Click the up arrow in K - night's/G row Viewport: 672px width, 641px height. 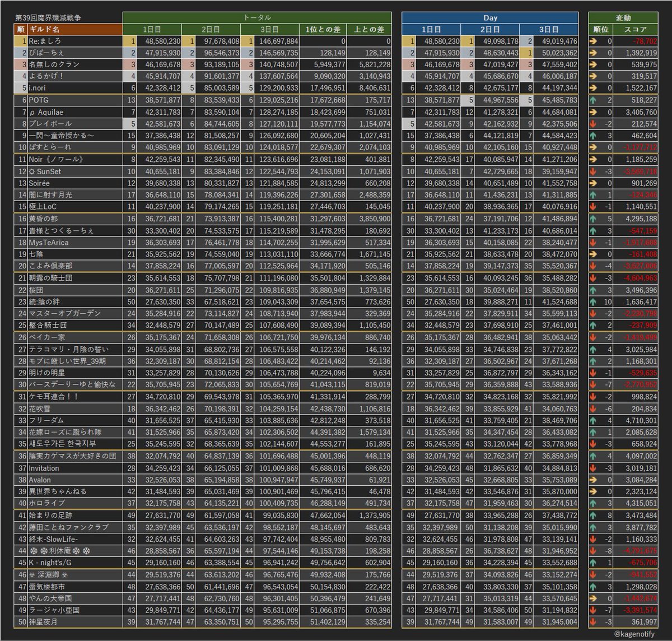point(594,563)
